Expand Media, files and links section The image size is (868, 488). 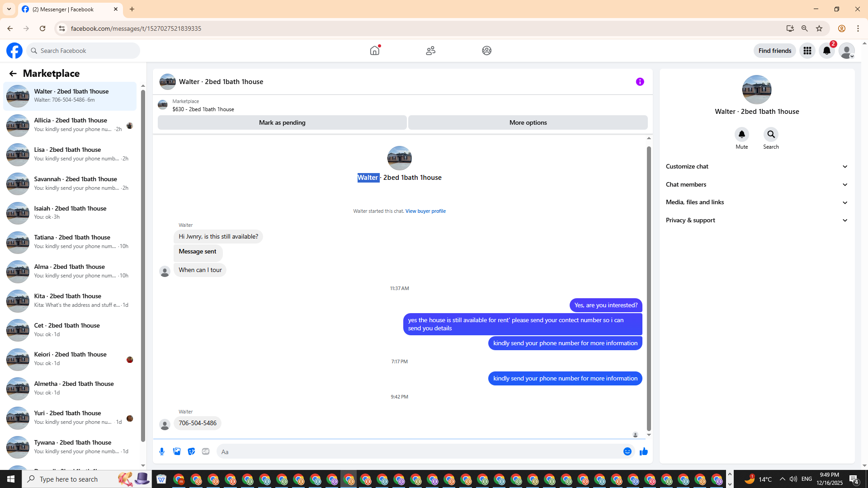757,202
